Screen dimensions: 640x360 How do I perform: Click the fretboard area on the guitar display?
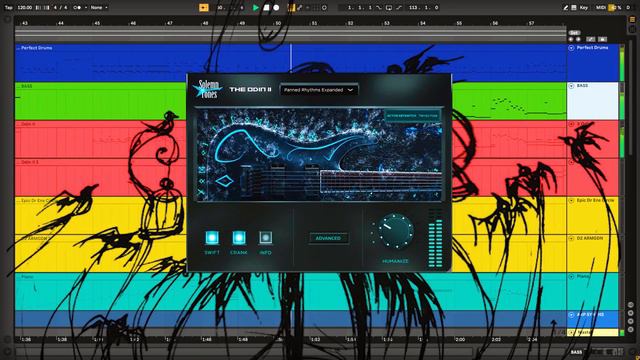click(x=381, y=182)
